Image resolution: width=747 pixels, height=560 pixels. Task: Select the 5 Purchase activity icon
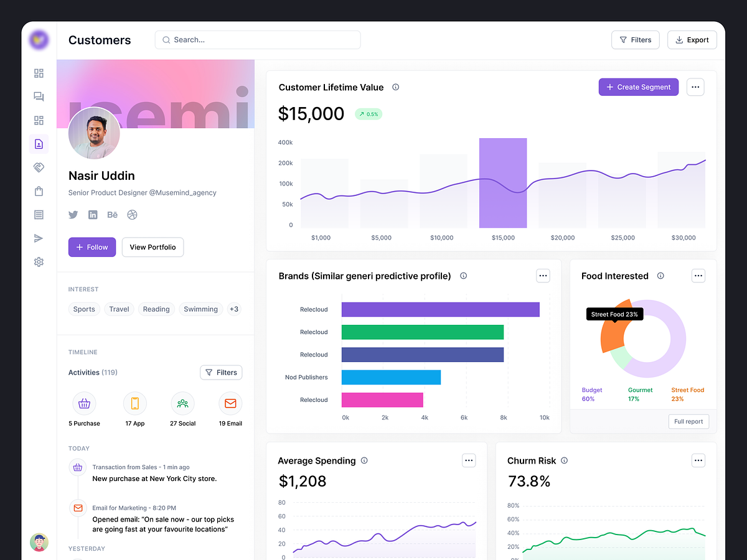(x=84, y=403)
